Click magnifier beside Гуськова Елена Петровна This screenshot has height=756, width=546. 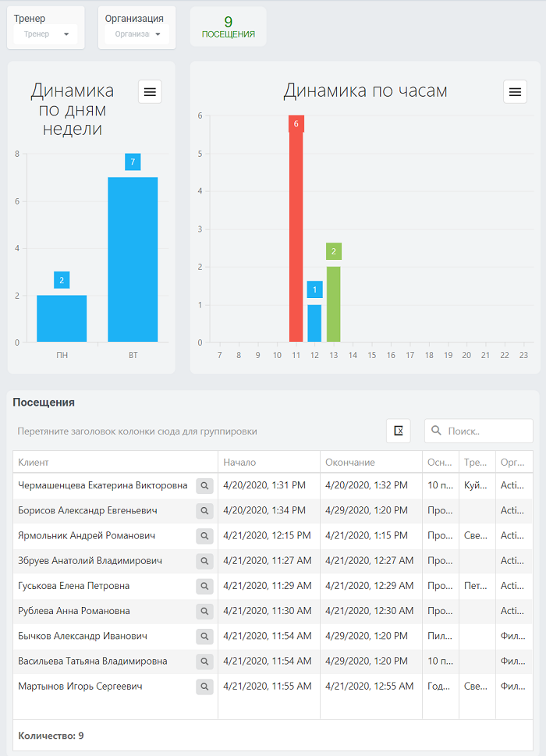(x=204, y=586)
